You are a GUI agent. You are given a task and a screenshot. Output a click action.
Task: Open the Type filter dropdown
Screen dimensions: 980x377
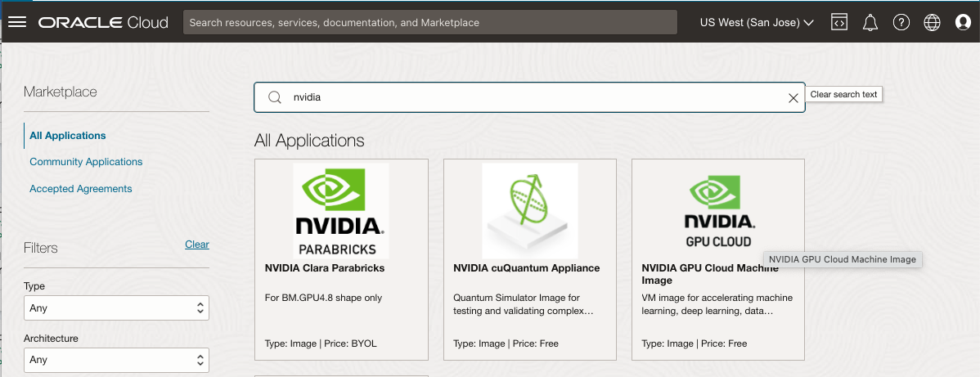pos(116,308)
